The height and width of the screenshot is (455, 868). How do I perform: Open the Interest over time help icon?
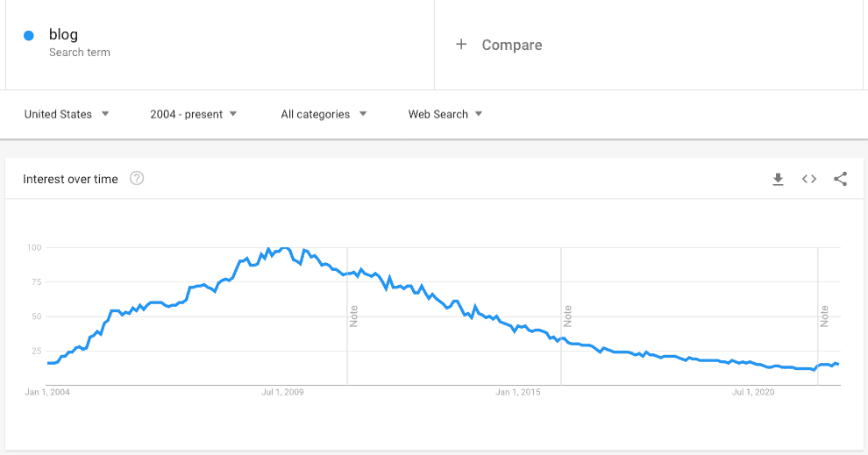click(x=137, y=179)
